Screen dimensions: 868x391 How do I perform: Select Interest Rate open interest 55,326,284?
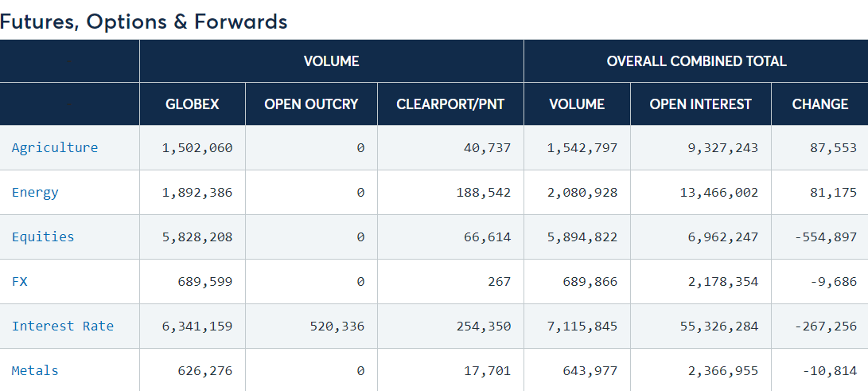click(719, 326)
